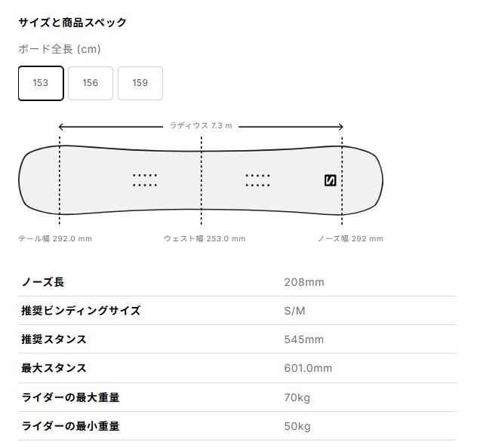Click the ライダーの最小重量 row label

70,426
